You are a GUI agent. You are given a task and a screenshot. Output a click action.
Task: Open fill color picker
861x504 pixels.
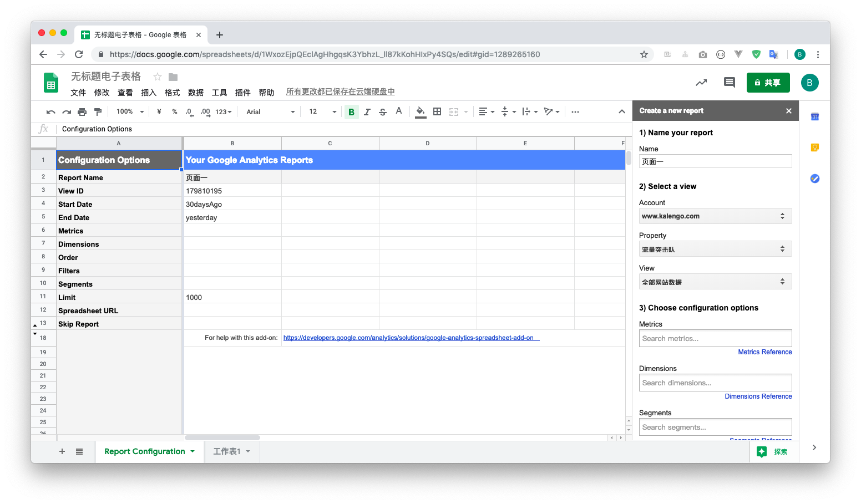coord(421,112)
